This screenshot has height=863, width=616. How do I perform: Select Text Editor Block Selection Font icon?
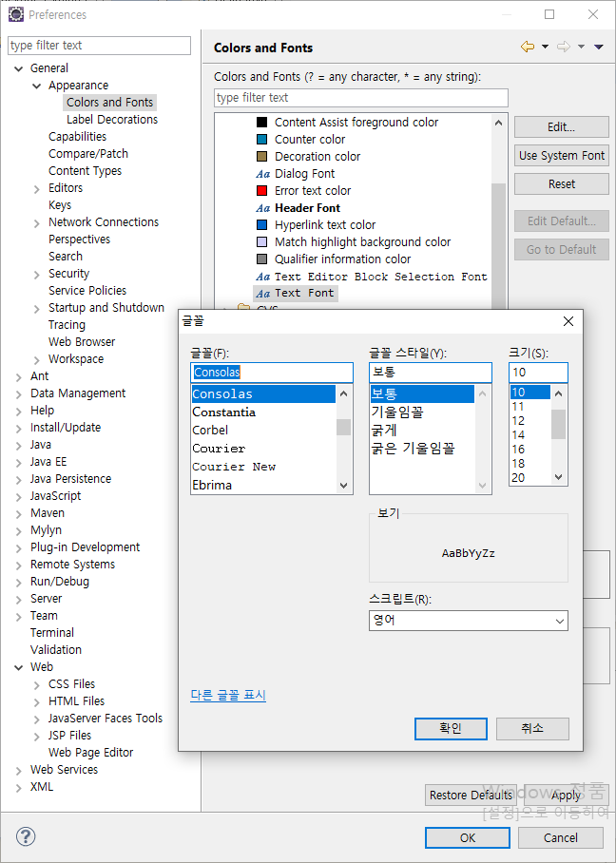tap(262, 277)
